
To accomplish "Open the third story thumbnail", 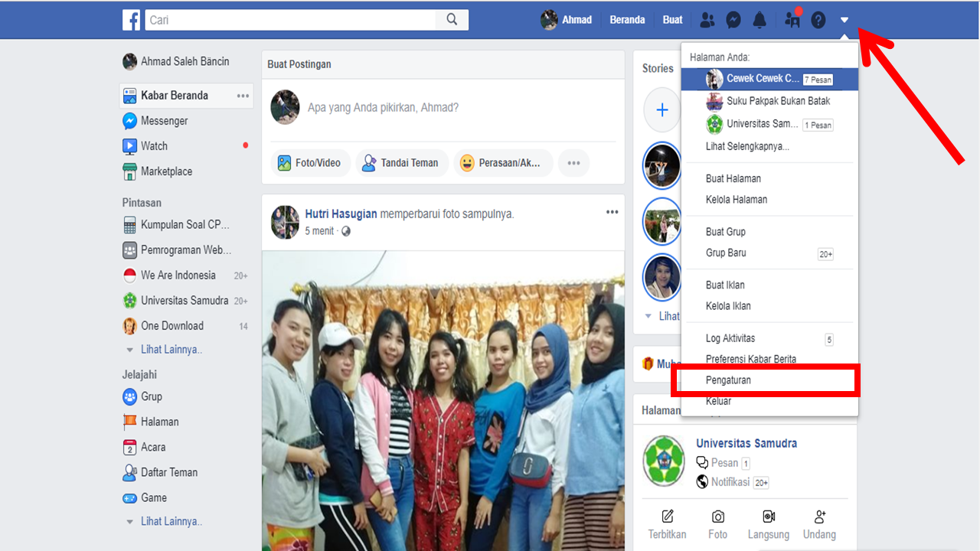I will pyautogui.click(x=662, y=276).
